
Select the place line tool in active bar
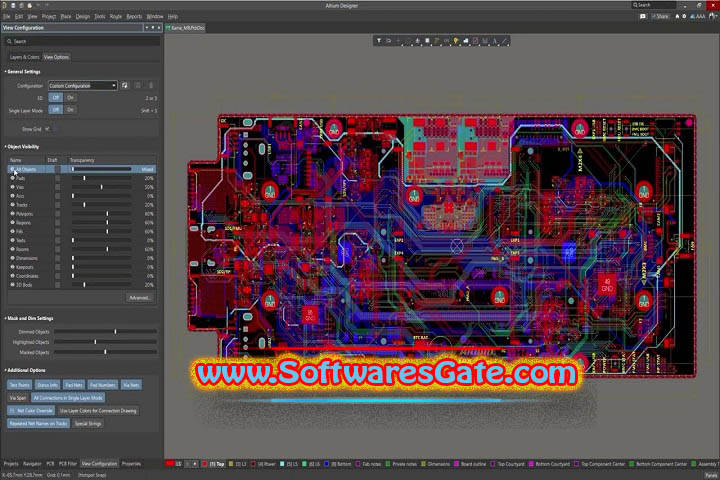[504, 41]
